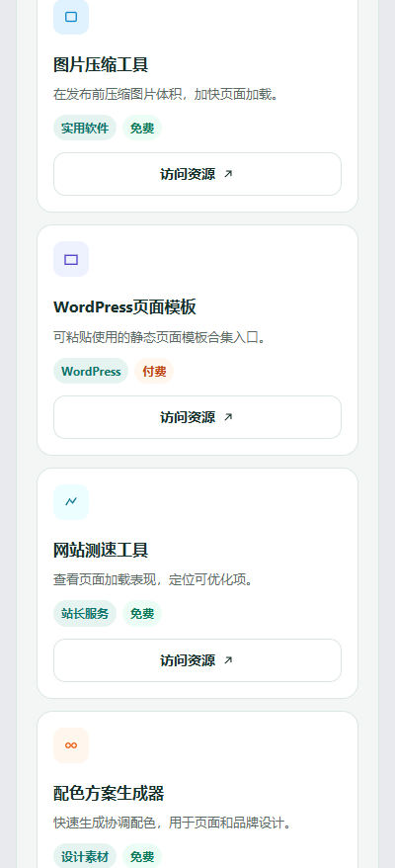Image resolution: width=395 pixels, height=868 pixels.
Task: Click the 网站测速工具 card title
Action: [x=101, y=551]
